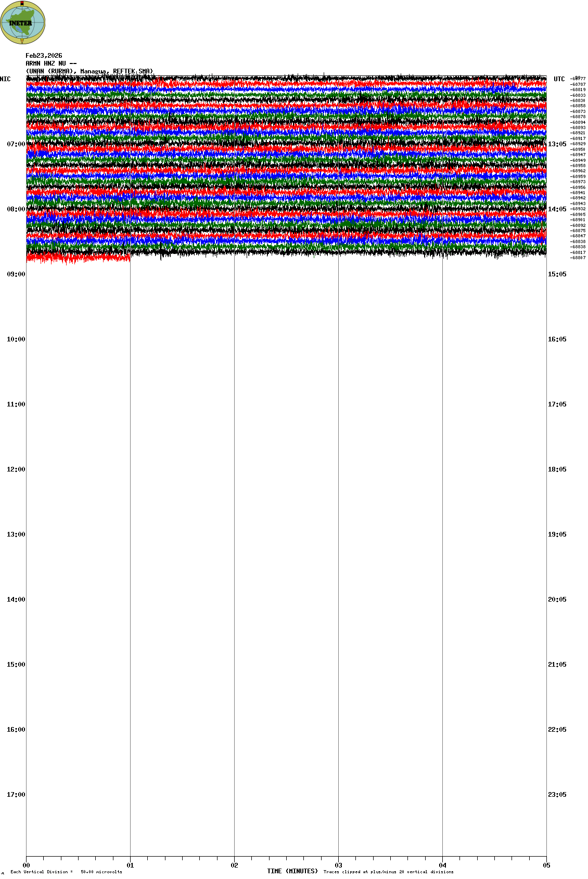Click the 18:05 UTC time label
This screenshot has width=588, height=879.
[557, 469]
